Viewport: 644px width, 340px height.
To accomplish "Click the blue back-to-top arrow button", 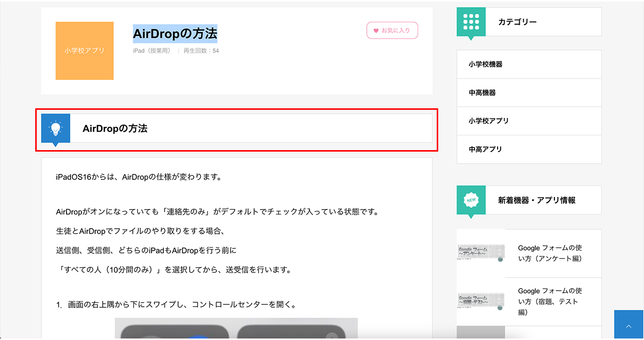I will tap(629, 325).
